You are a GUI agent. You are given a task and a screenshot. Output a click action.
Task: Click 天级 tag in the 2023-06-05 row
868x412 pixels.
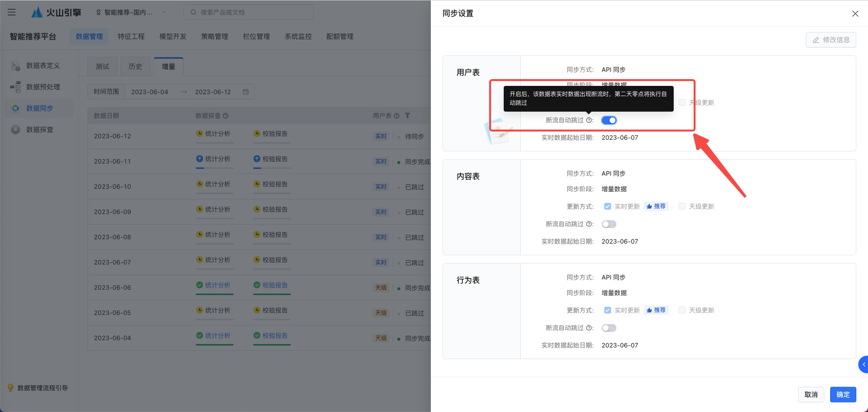[x=381, y=313]
